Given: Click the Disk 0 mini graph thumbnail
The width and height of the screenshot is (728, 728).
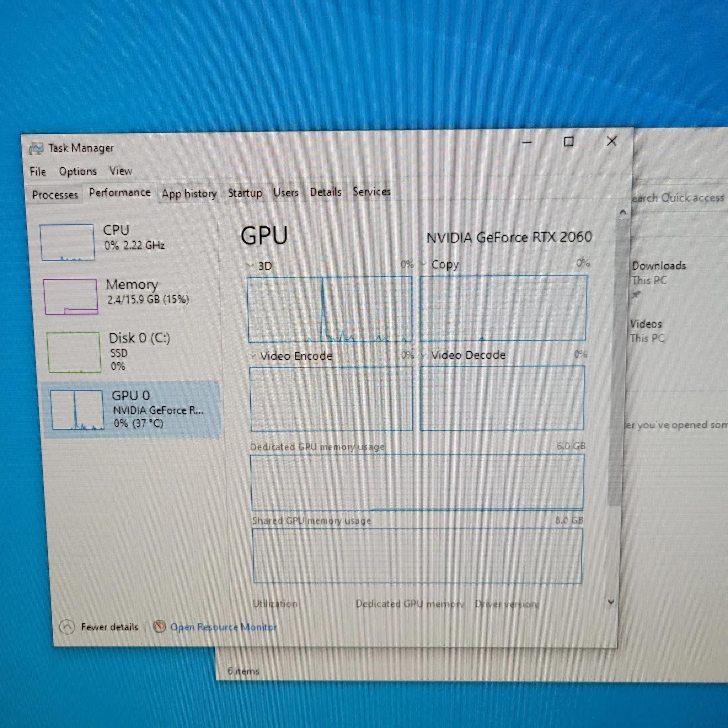Looking at the screenshot, I should click(x=74, y=352).
